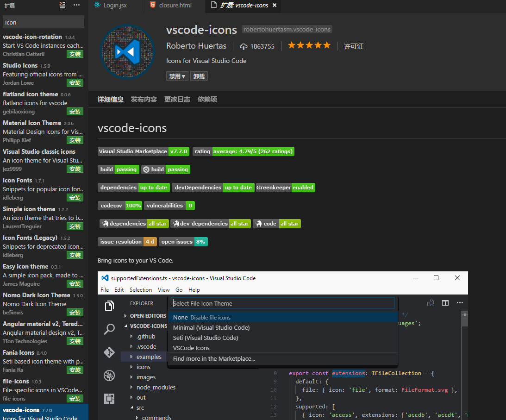
Task: Click the codecov 100% badge
Action: point(120,206)
